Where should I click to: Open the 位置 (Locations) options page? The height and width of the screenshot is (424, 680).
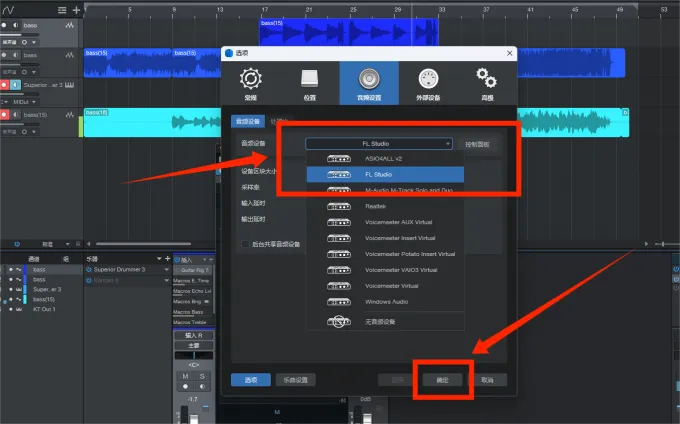point(310,84)
